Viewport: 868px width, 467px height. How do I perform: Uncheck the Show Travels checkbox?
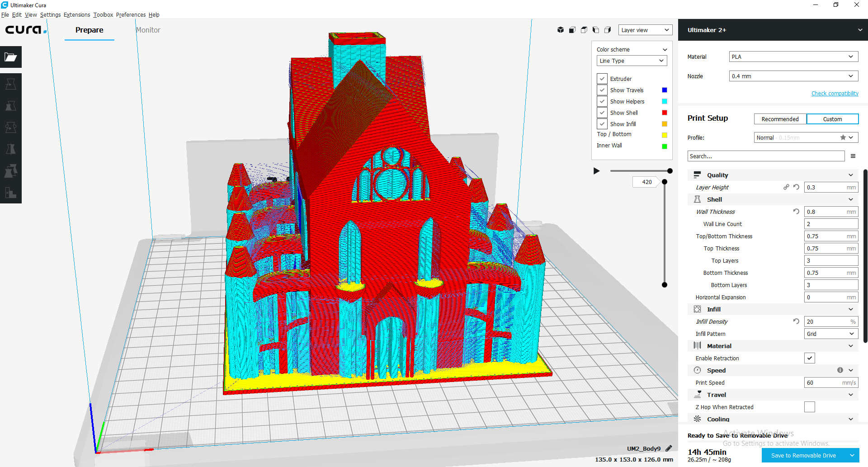[602, 90]
